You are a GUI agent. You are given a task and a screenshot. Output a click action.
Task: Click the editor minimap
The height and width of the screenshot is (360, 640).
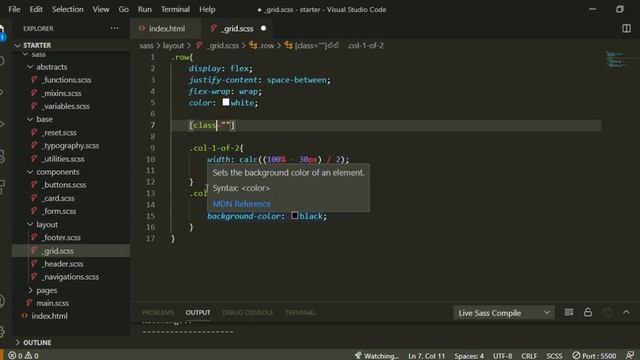pyautogui.click(x=615, y=59)
